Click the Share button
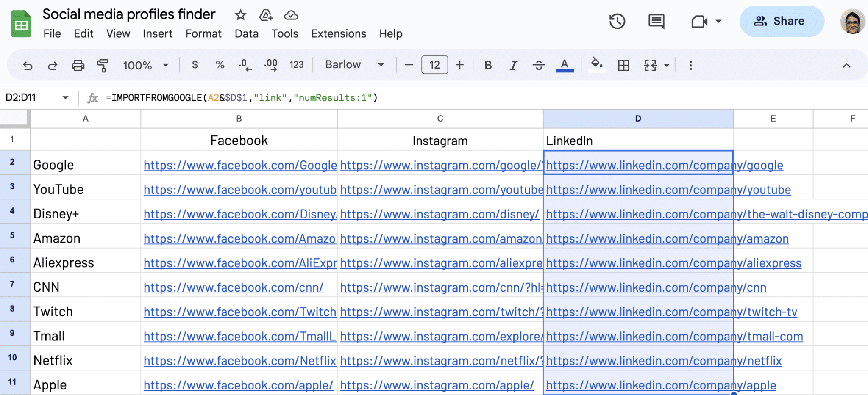 pos(782,21)
